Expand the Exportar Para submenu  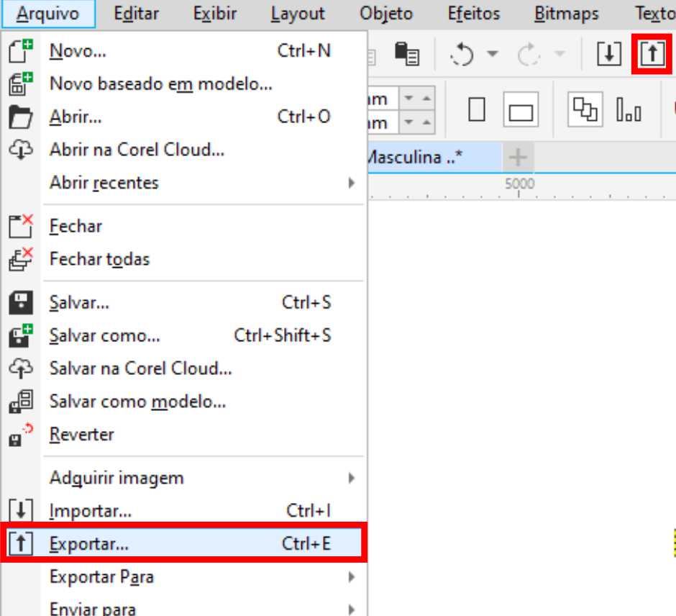351,577
